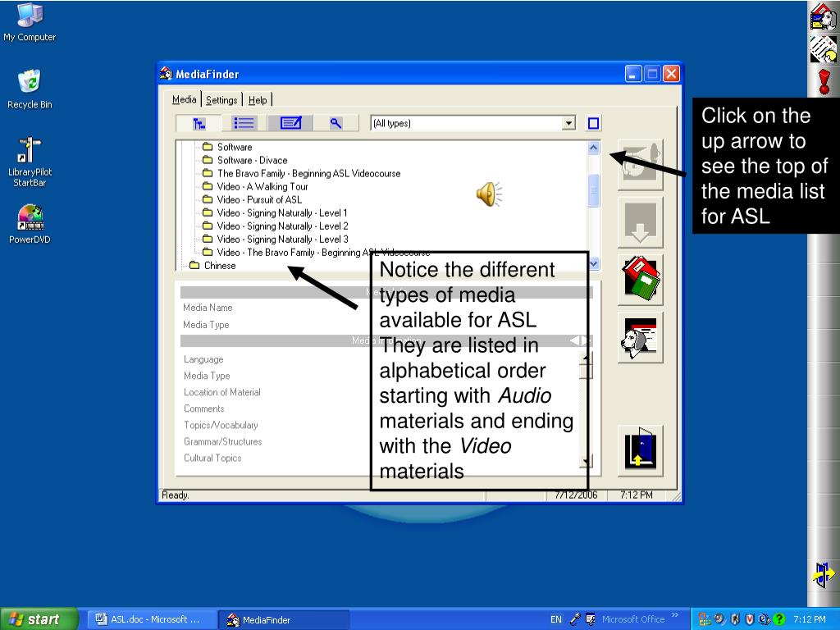This screenshot has width=840, height=630.
Task: Click the checklist notepad icon on side bar
Action: click(823, 49)
